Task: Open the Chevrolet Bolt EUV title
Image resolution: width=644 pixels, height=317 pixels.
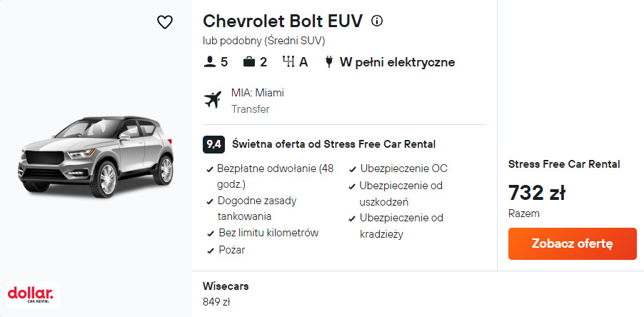Action: point(283,21)
